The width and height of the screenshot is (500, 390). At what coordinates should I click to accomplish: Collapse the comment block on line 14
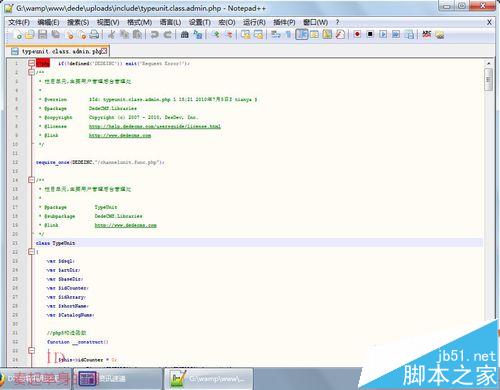(31, 180)
